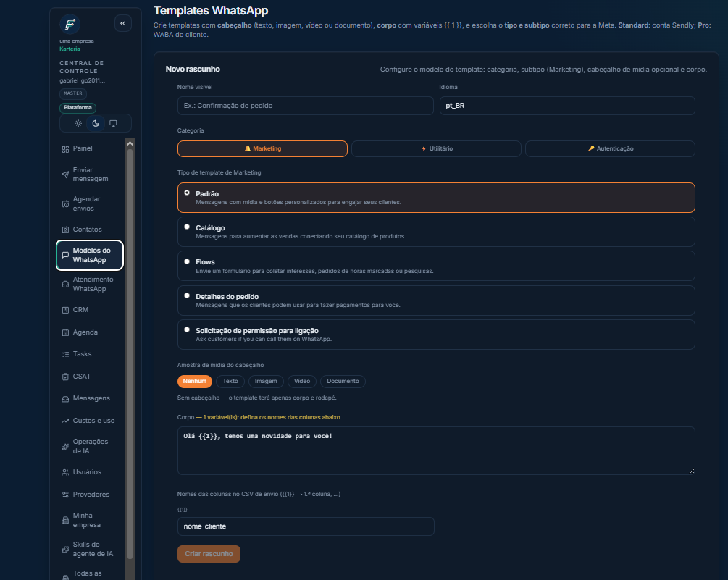Click the Novo rascunho heading
The height and width of the screenshot is (580, 728).
coord(193,69)
